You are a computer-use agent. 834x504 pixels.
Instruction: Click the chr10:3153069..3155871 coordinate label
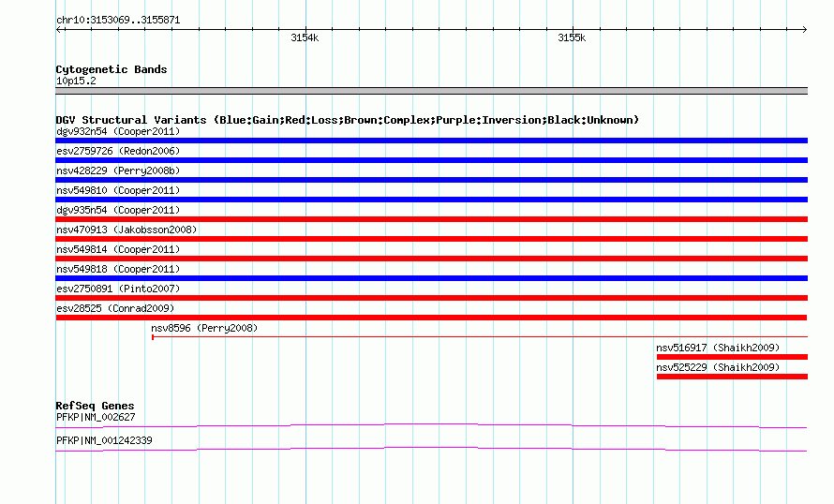tap(118, 20)
